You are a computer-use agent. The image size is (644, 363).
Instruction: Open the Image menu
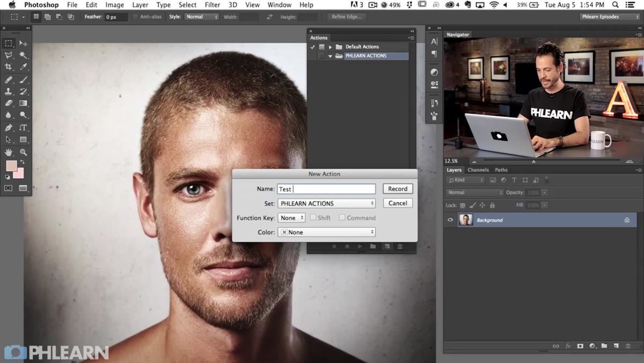pyautogui.click(x=115, y=5)
